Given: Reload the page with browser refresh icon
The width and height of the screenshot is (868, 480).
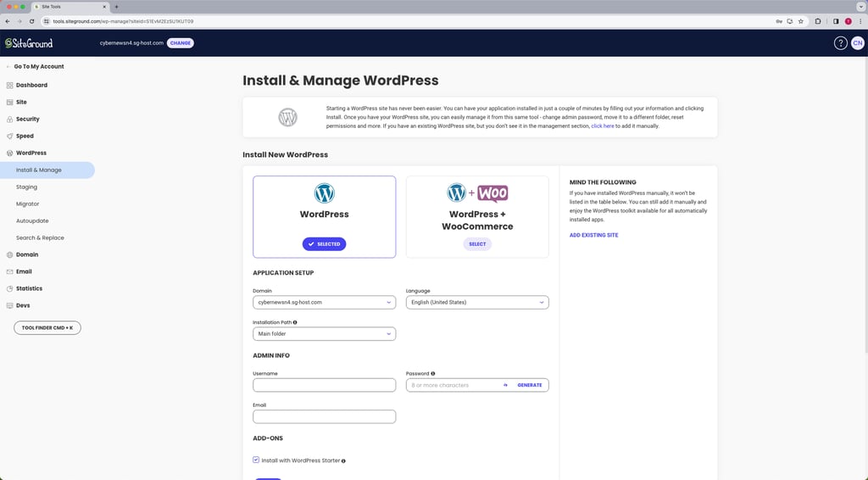Looking at the screenshot, I should click(x=31, y=21).
